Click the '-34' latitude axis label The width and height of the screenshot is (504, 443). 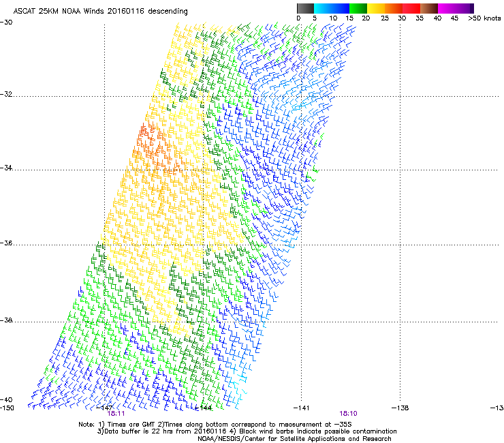click(6, 168)
